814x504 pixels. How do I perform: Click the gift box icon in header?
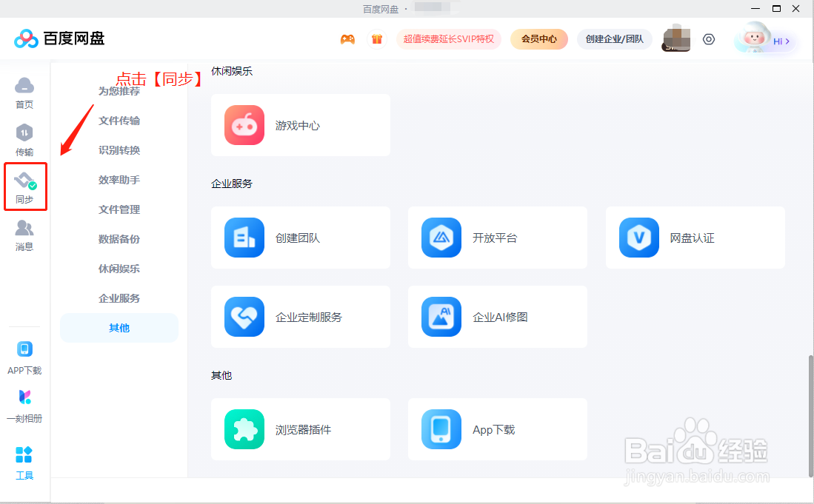377,39
